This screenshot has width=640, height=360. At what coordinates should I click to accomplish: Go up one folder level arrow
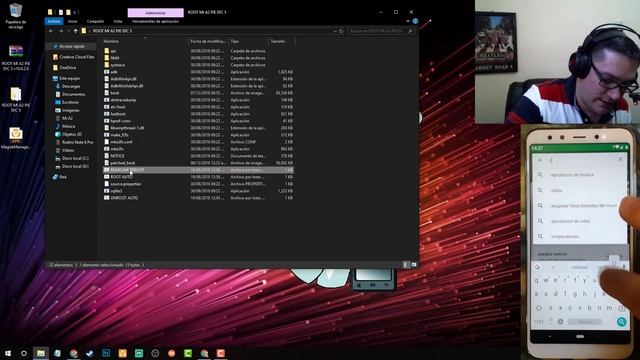tap(76, 31)
